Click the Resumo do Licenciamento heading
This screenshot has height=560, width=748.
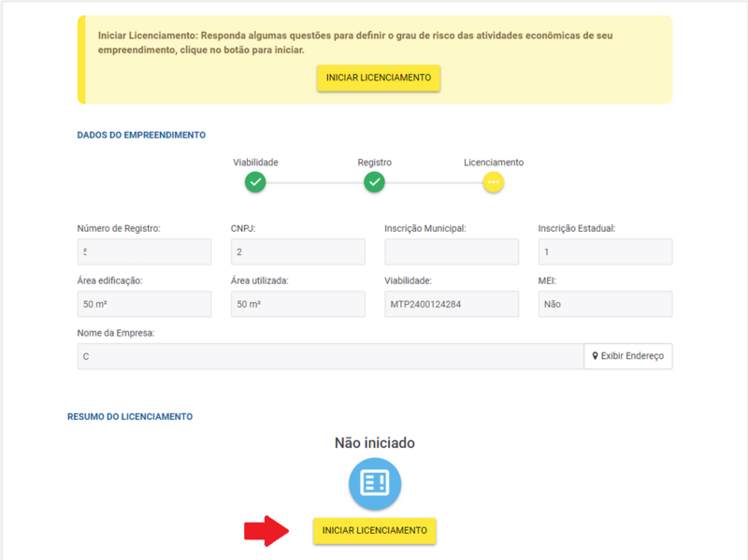130,416
